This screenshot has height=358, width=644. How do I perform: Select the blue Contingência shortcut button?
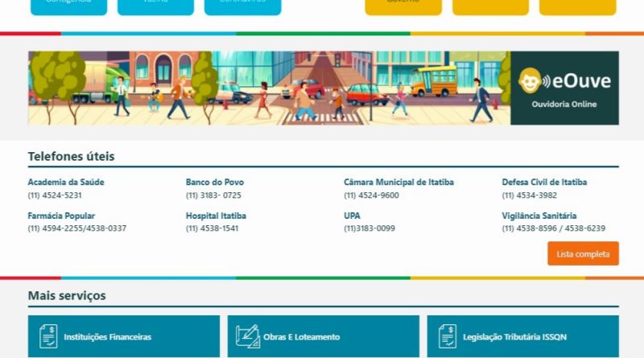click(68, 6)
